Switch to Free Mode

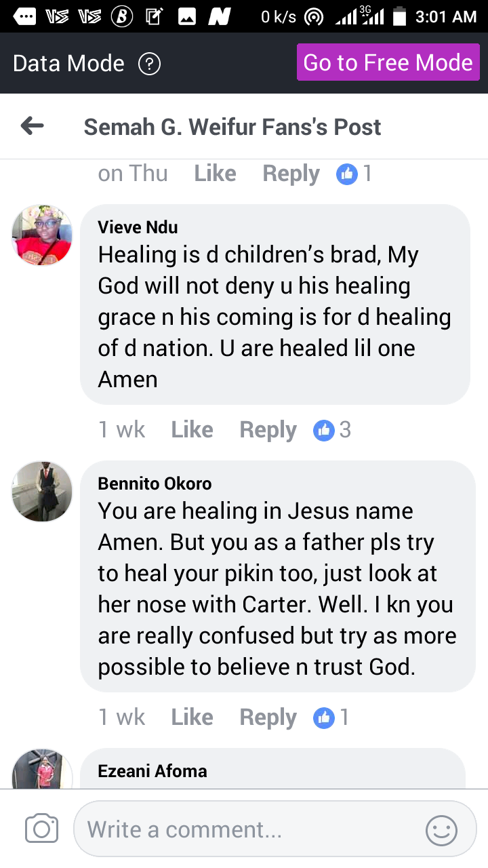(388, 62)
